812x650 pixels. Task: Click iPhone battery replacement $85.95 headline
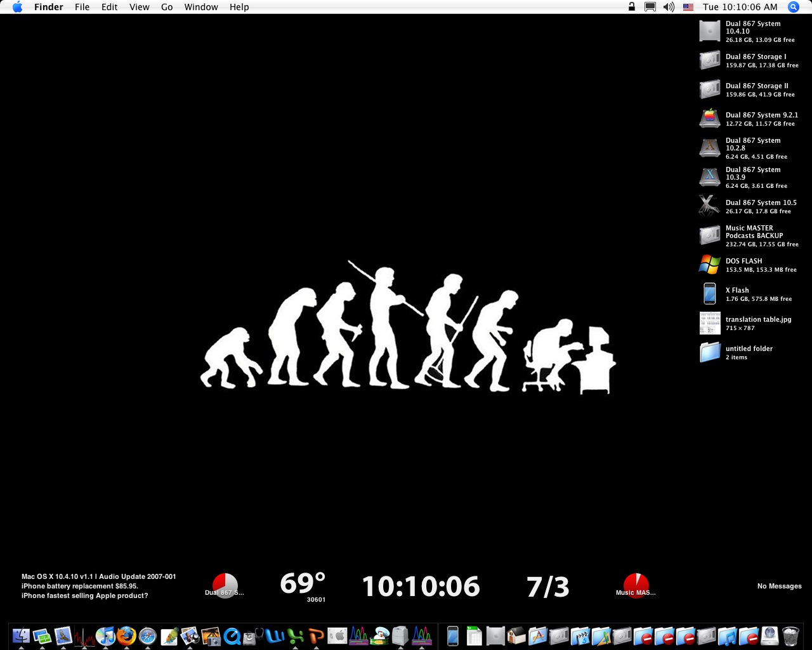click(x=80, y=586)
